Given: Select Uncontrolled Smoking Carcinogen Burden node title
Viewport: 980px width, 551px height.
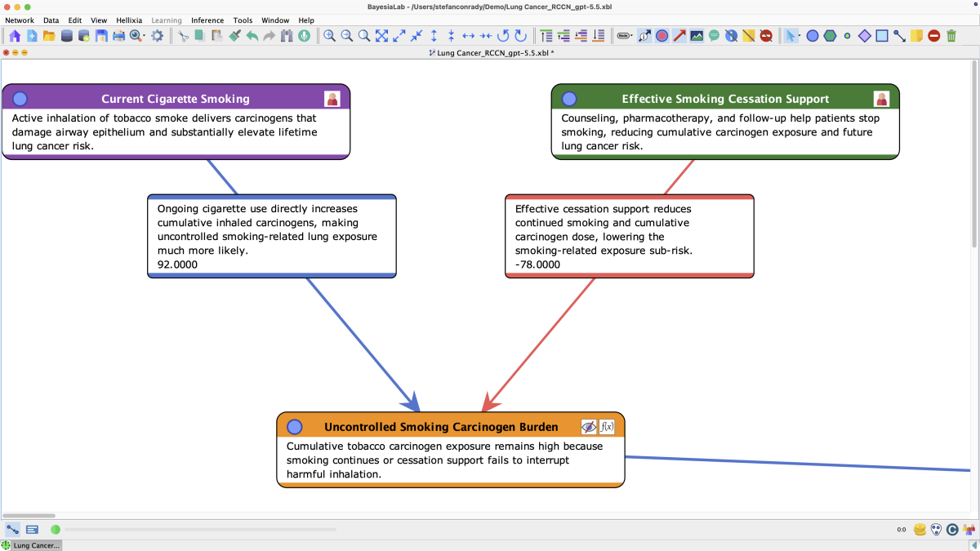Looking at the screenshot, I should point(441,427).
